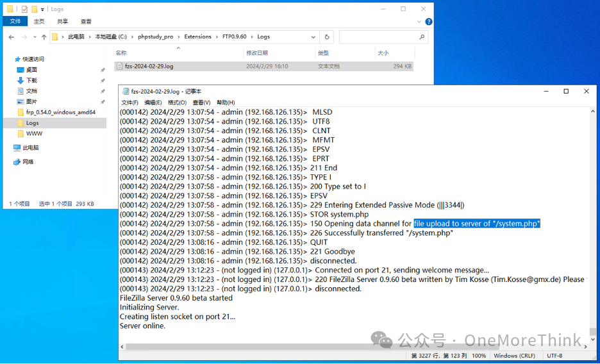The width and height of the screenshot is (600, 364).
Task: Open the 主页 tab in Explorer ribbon
Action: pos(39,21)
